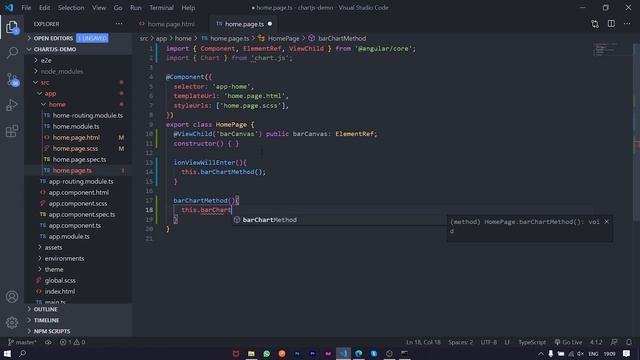The image size is (640, 360).
Task: Click the feedback icon in status bar
Action: click(614, 342)
